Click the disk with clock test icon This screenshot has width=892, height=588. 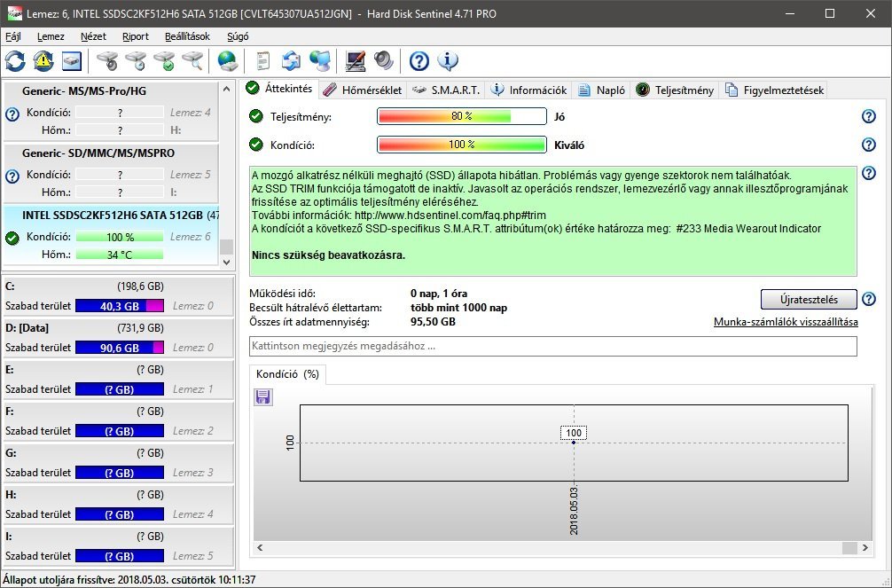tap(136, 61)
